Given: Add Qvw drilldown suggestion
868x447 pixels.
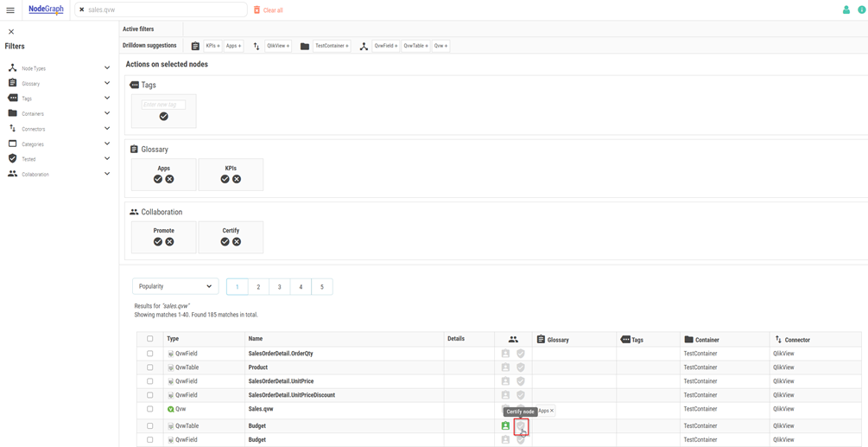Looking at the screenshot, I should [441, 46].
